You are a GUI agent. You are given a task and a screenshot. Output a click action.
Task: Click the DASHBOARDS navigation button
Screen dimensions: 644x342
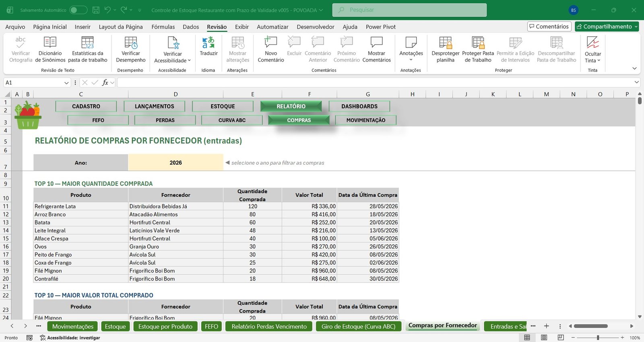point(359,106)
